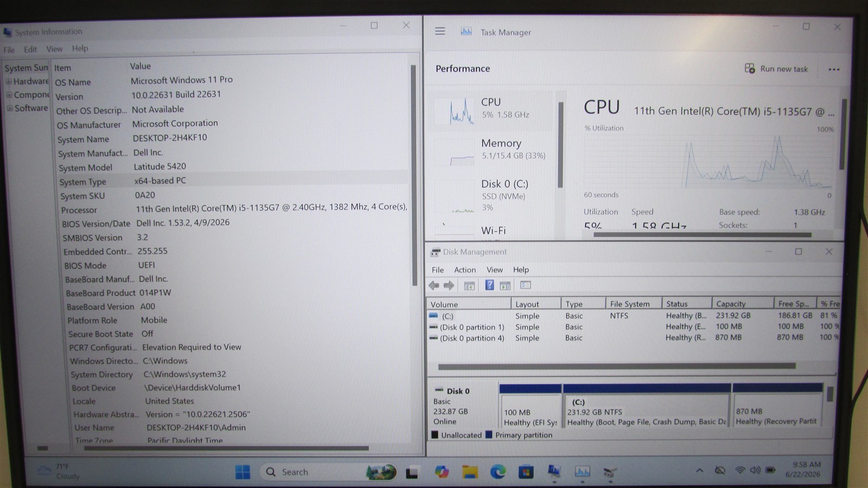868x488 pixels.
Task: Click the Windows Start button
Action: click(x=242, y=472)
